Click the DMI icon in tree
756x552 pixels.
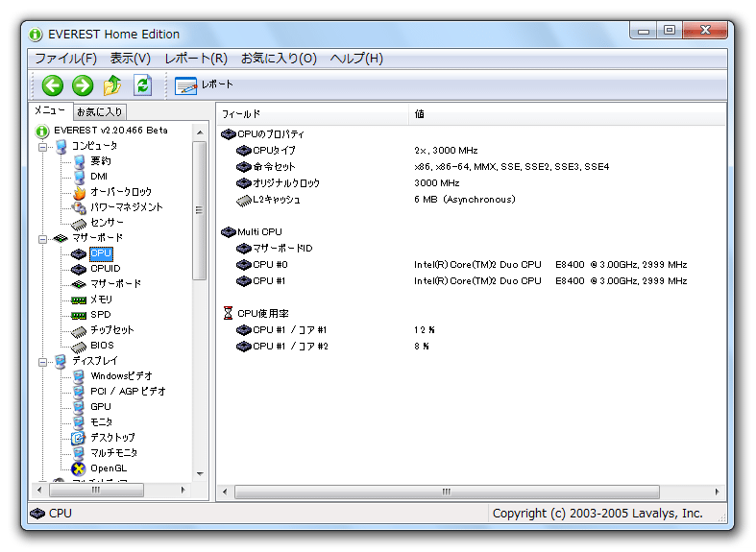coord(79,177)
